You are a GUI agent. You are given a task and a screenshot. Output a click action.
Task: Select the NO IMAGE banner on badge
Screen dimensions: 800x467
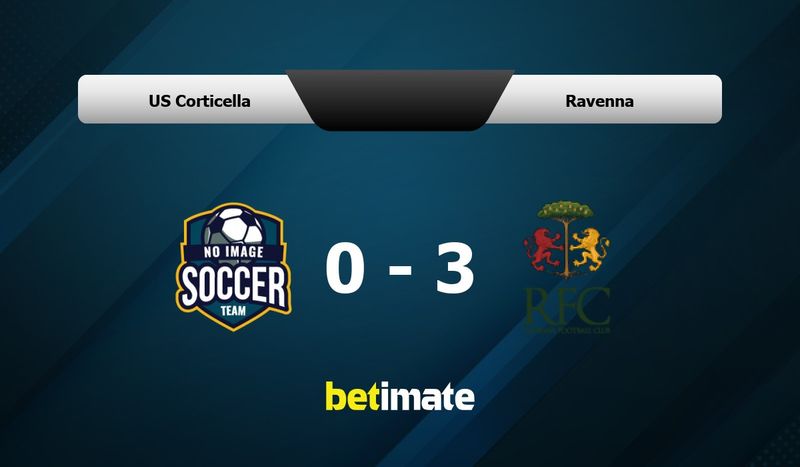(x=234, y=252)
